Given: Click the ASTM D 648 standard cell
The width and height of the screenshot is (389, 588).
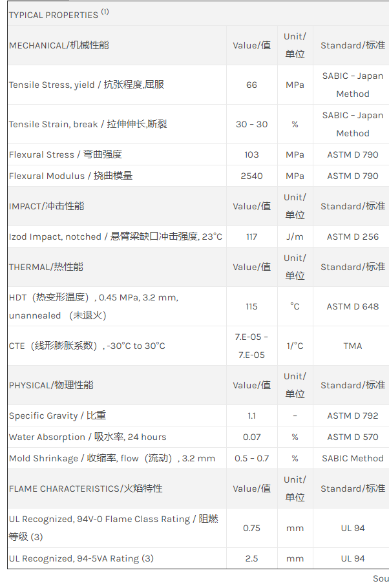Looking at the screenshot, I should click(x=353, y=306).
